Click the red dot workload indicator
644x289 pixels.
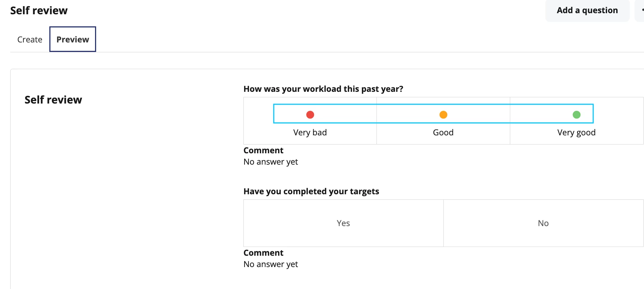pos(310,115)
